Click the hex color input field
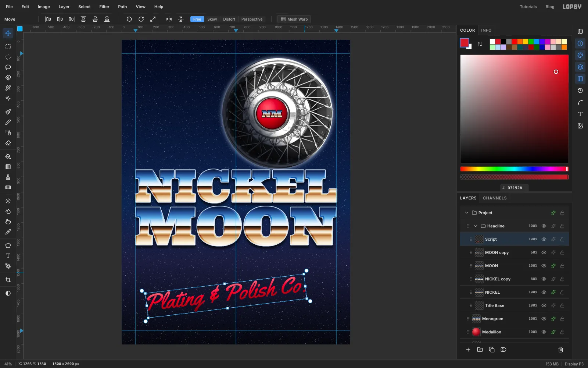 click(x=514, y=188)
